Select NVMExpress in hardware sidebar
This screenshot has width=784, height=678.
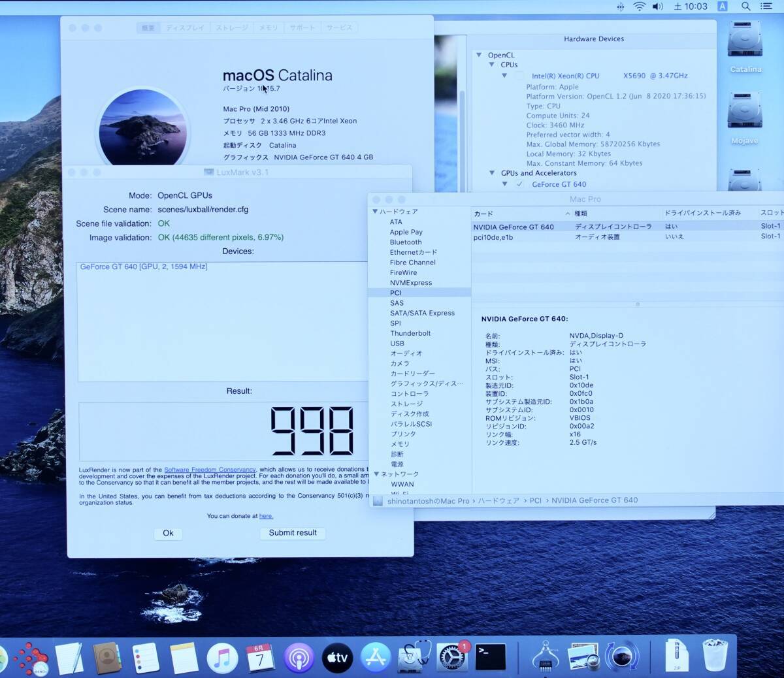411,283
